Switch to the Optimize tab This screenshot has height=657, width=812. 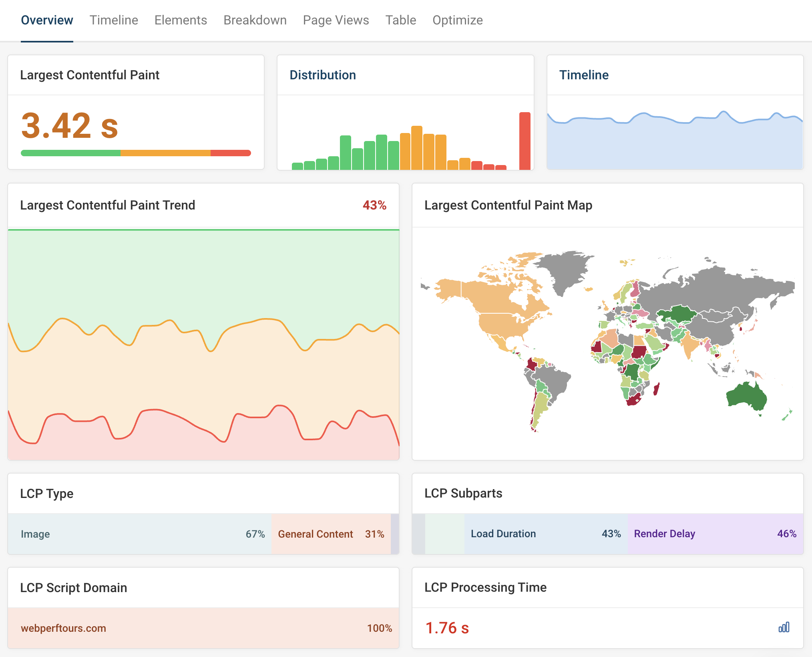[457, 20]
